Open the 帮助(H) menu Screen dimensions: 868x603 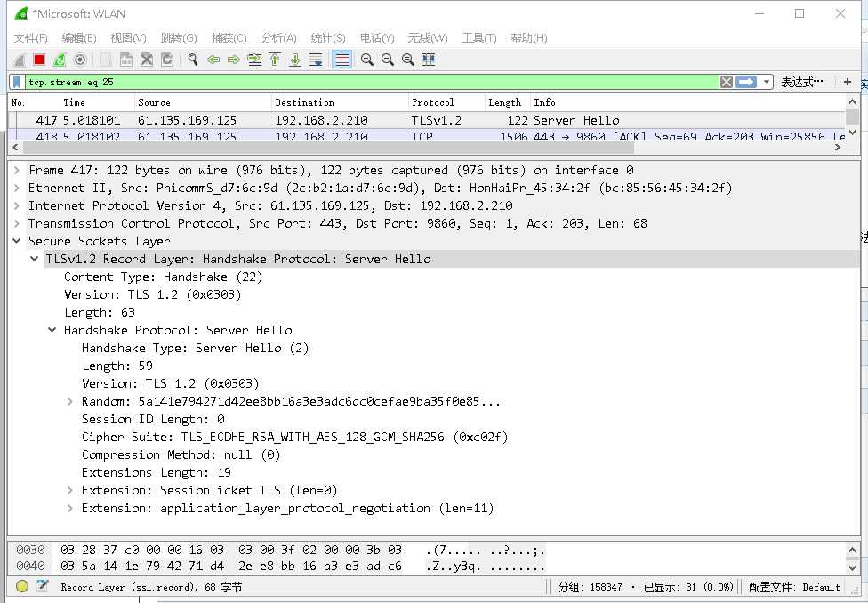point(528,37)
